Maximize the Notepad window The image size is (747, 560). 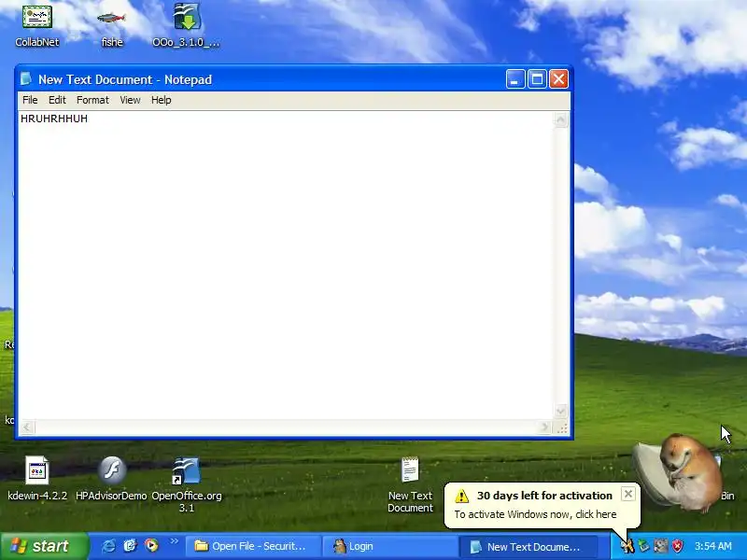click(x=537, y=79)
